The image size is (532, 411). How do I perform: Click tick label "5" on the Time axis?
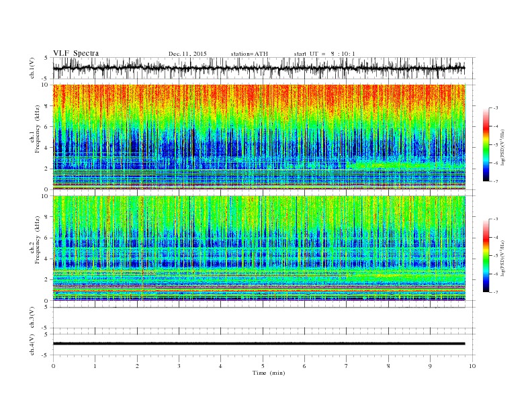click(263, 366)
